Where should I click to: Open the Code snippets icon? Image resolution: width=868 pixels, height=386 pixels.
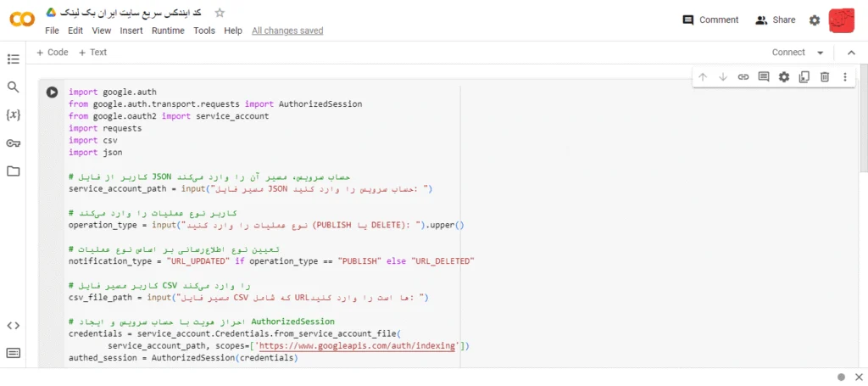pos(14,326)
